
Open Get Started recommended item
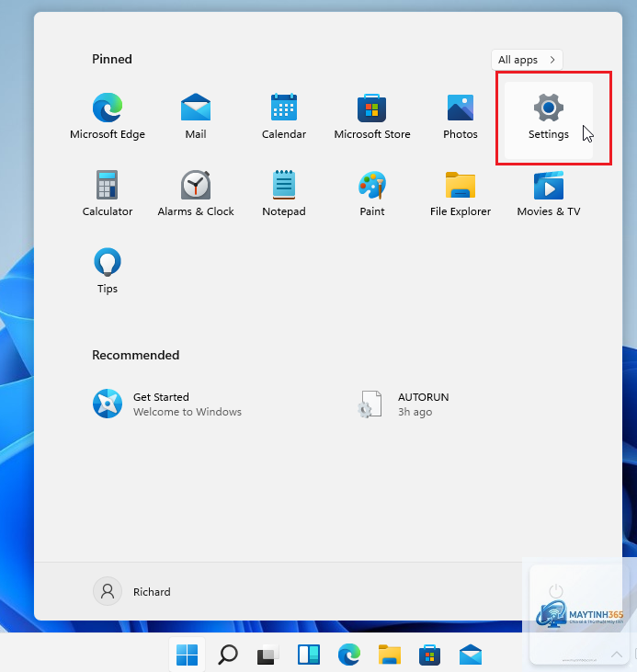pyautogui.click(x=167, y=404)
